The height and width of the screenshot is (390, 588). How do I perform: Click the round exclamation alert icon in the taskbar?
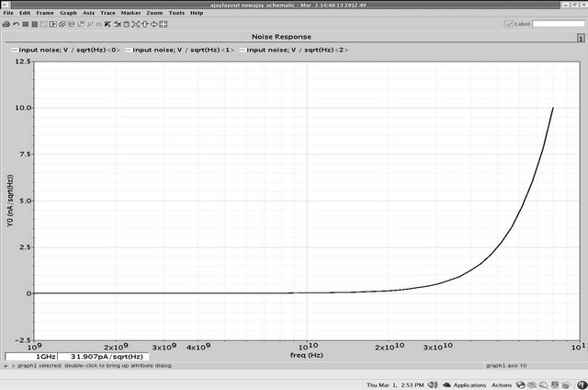582,384
